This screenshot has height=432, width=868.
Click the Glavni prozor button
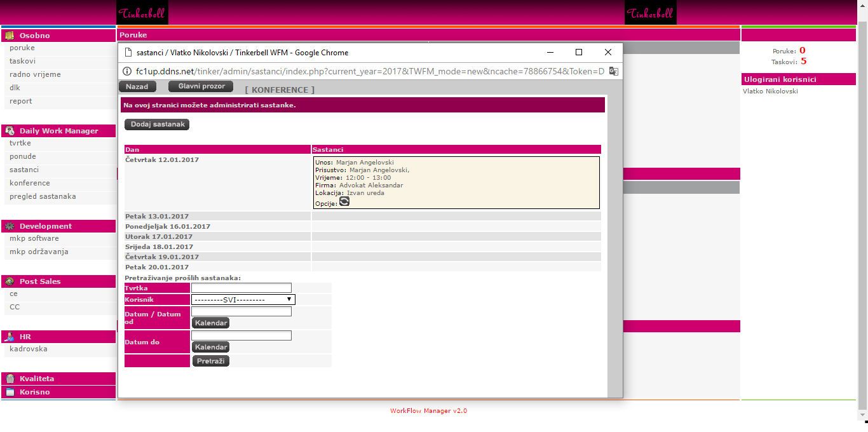coord(201,86)
